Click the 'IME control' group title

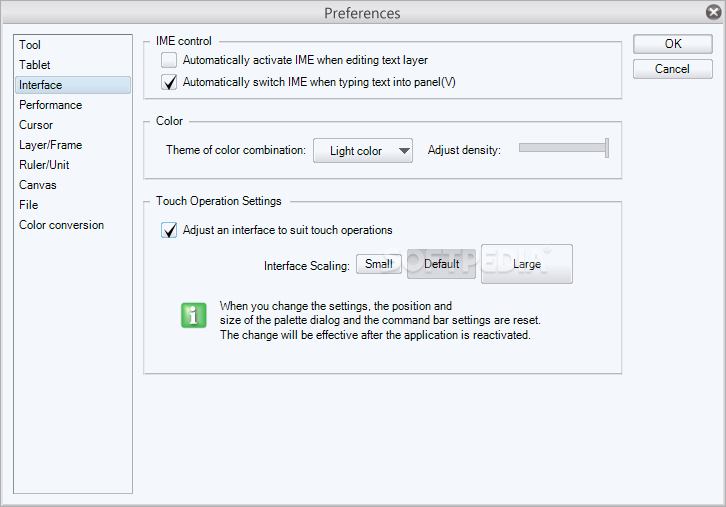(x=184, y=41)
